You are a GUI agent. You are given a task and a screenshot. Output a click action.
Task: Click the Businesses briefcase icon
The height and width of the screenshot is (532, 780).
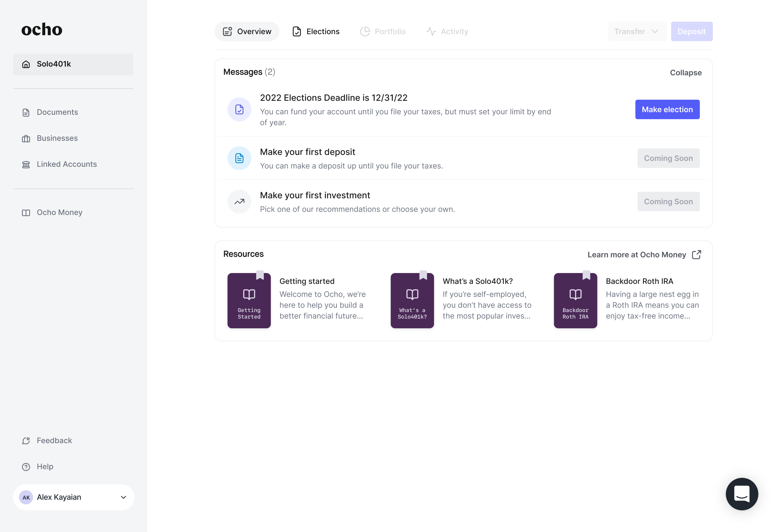(26, 138)
